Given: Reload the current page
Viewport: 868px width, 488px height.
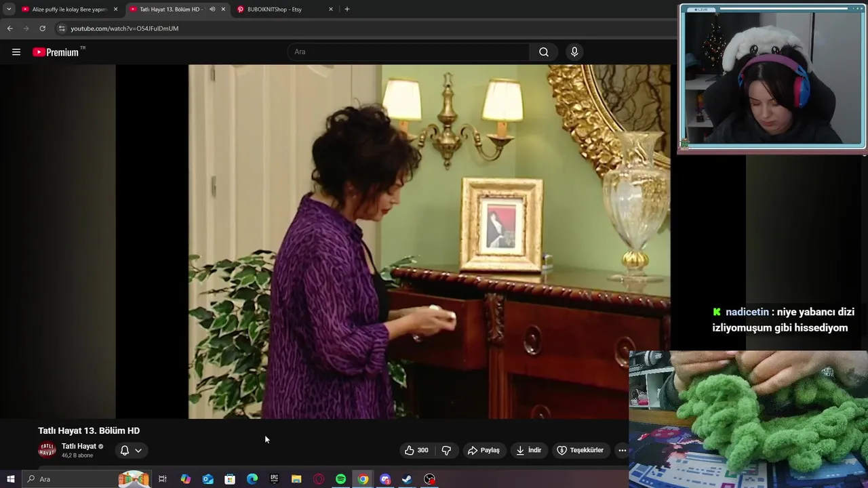Looking at the screenshot, I should coord(42,28).
